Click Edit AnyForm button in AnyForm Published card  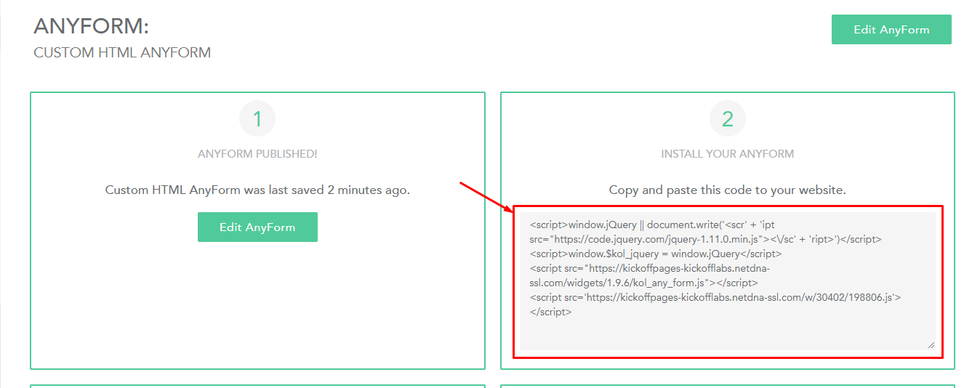click(x=257, y=227)
